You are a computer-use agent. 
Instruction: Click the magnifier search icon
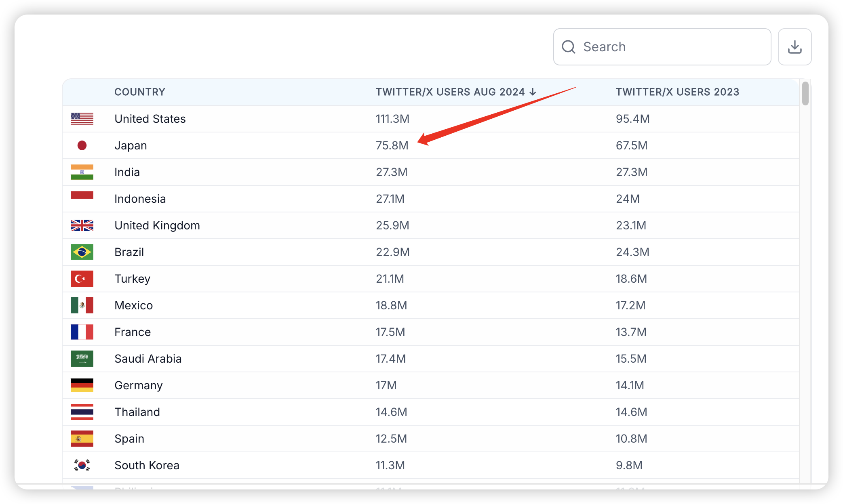pyautogui.click(x=568, y=47)
